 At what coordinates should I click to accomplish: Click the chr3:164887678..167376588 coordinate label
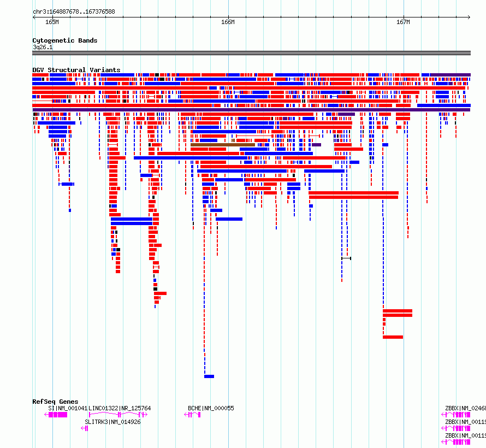click(74, 12)
